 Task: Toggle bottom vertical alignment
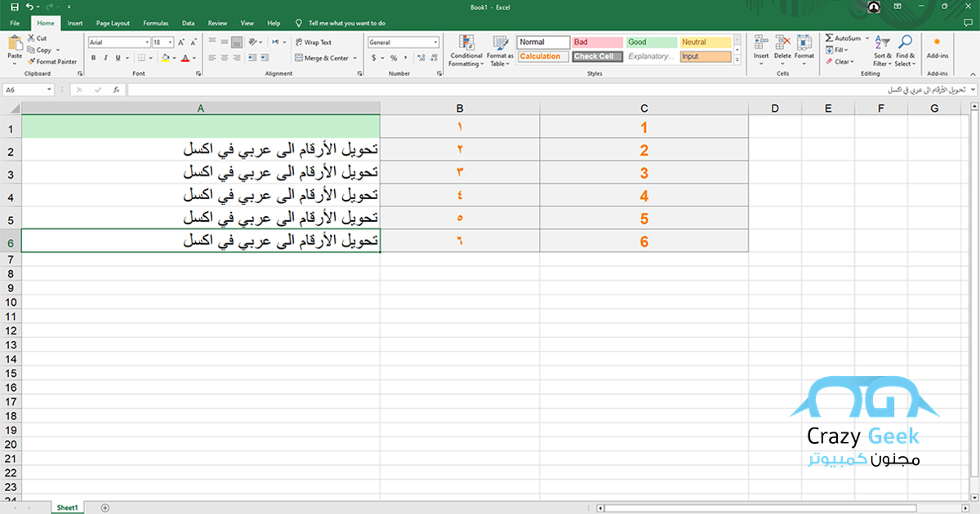coord(237,42)
